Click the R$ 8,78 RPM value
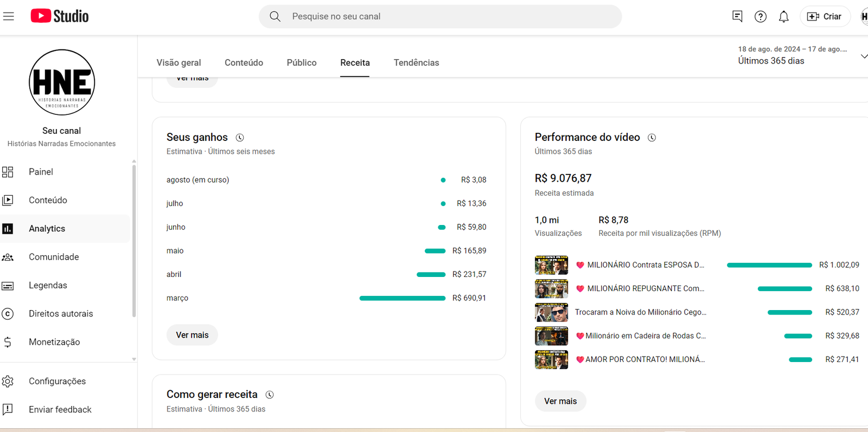The image size is (868, 432). tap(614, 220)
